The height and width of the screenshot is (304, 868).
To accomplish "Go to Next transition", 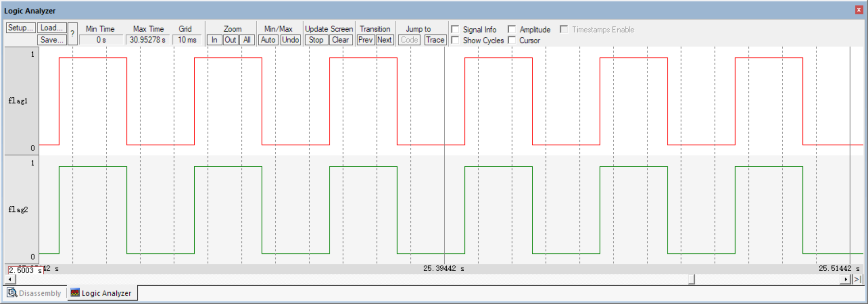I will click(x=384, y=40).
